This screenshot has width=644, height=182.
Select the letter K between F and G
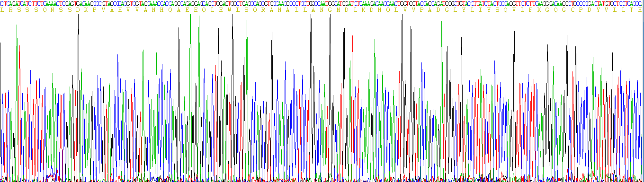point(539,10)
